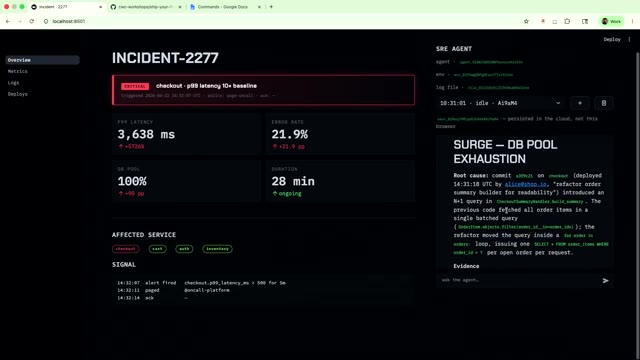This screenshot has height=360, width=640.
Task: Click the auth service tag
Action: point(184,249)
